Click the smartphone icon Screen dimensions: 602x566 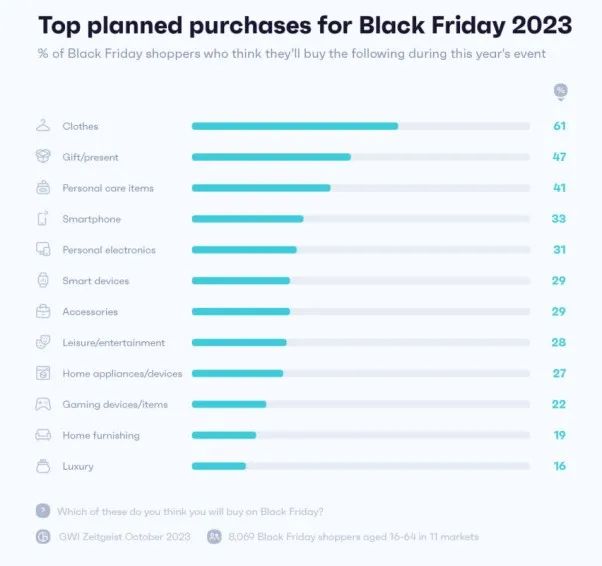click(x=43, y=219)
